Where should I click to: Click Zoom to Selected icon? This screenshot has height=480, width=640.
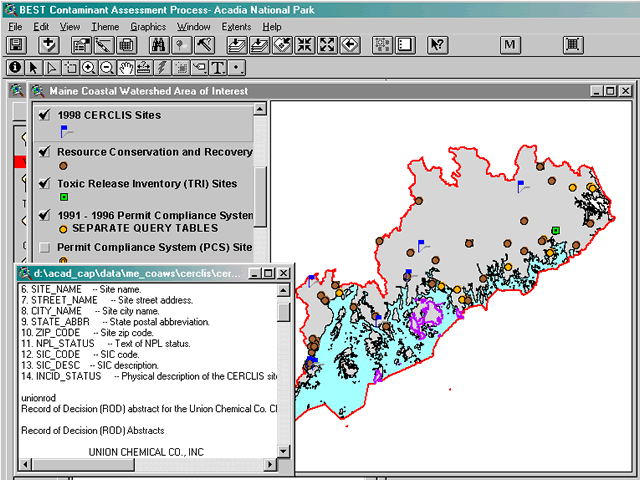tap(282, 45)
